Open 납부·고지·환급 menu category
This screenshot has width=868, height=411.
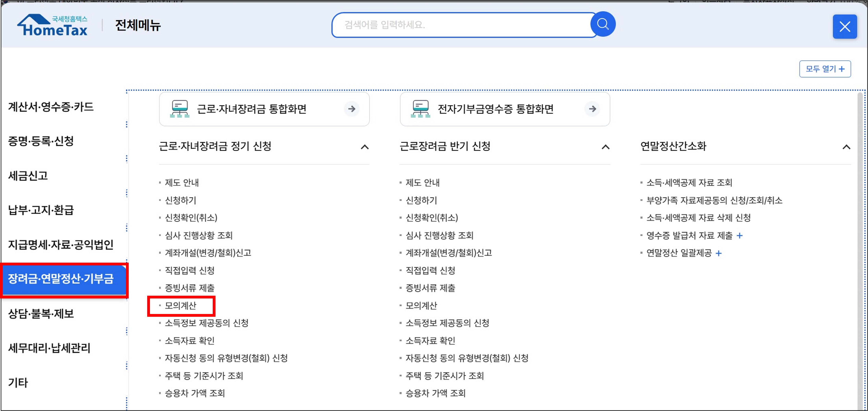pos(41,210)
